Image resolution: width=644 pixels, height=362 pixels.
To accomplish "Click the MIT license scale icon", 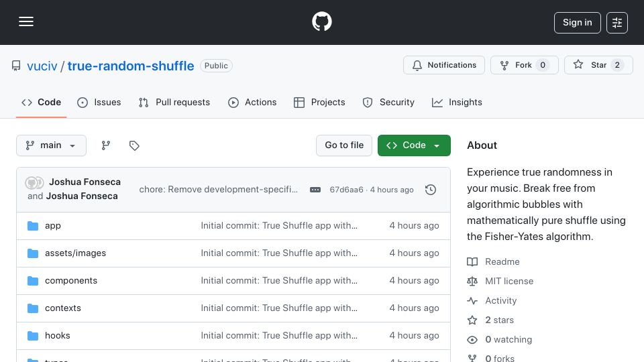I will pyautogui.click(x=472, y=281).
